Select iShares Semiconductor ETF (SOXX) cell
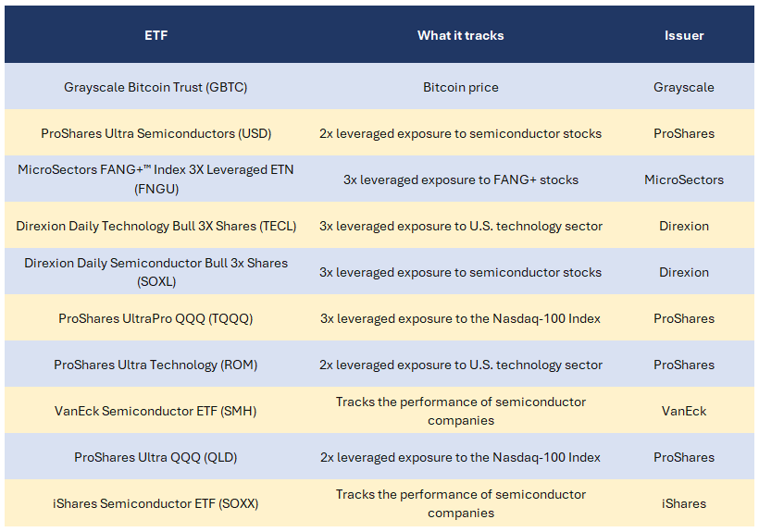 [156, 503]
